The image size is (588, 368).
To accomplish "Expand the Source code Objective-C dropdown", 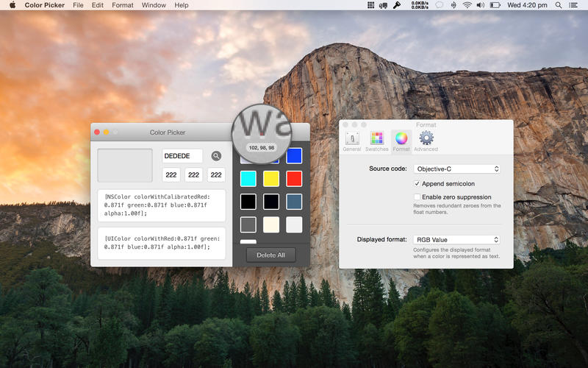I will (x=457, y=169).
